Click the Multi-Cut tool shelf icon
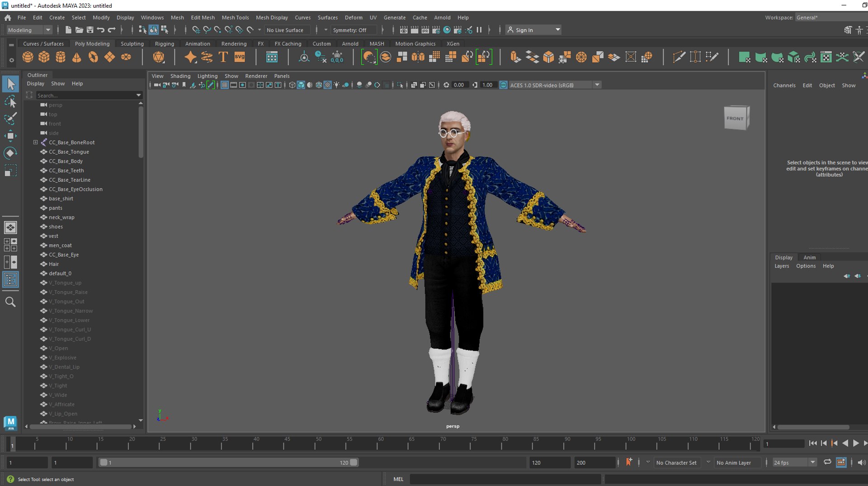The width and height of the screenshot is (868, 486). click(679, 57)
